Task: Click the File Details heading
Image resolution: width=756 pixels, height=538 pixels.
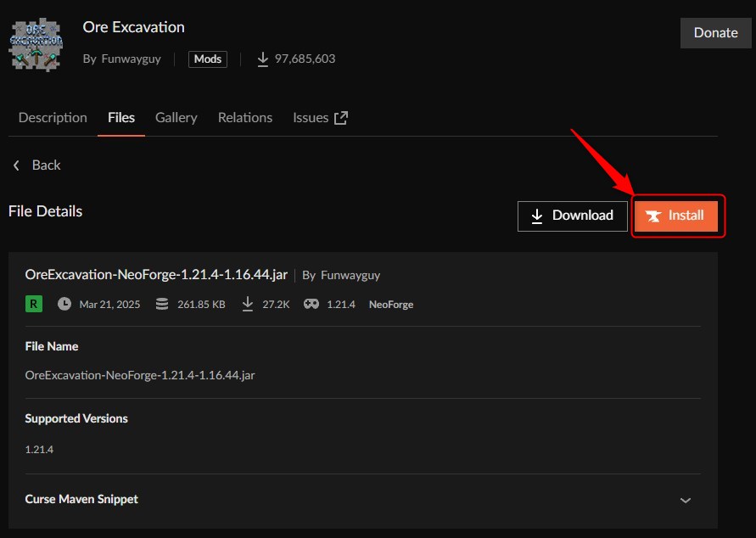Action: [x=45, y=211]
